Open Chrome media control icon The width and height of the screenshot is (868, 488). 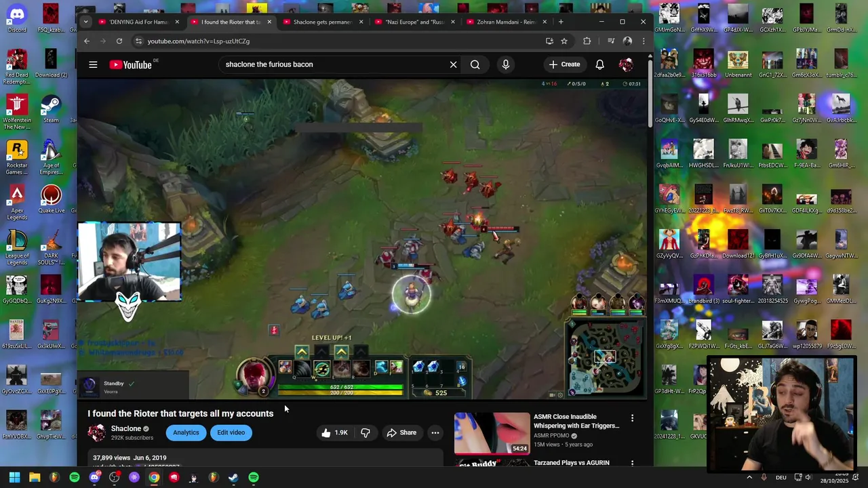(611, 41)
